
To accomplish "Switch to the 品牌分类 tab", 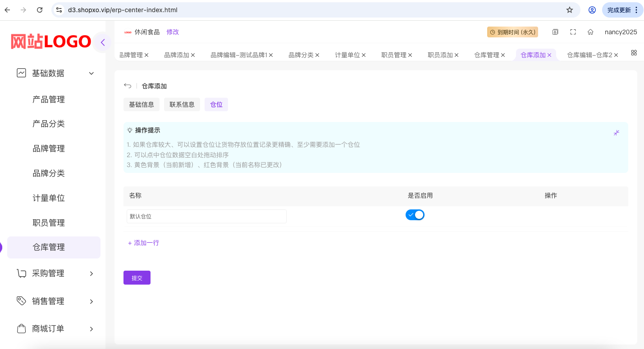I will pos(301,55).
